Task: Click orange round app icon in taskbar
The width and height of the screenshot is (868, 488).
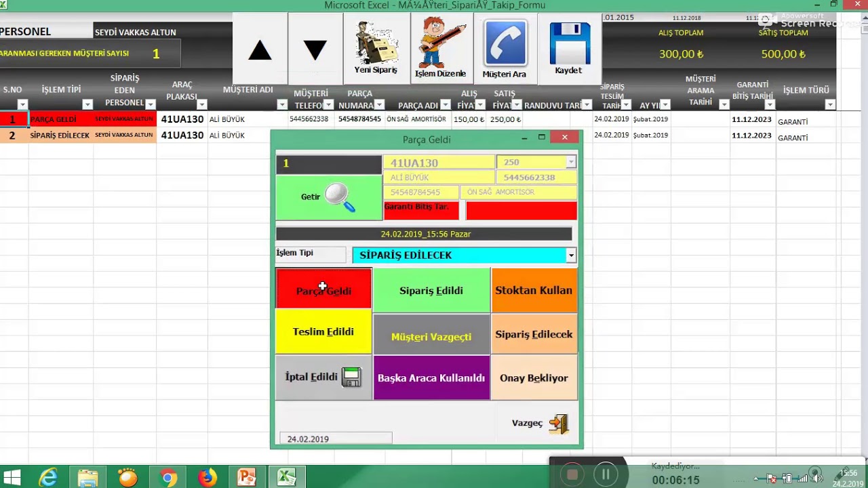Action: [127, 478]
